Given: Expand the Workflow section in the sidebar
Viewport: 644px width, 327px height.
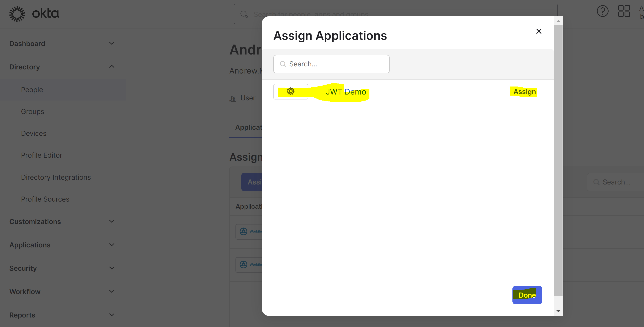Looking at the screenshot, I should (x=112, y=291).
